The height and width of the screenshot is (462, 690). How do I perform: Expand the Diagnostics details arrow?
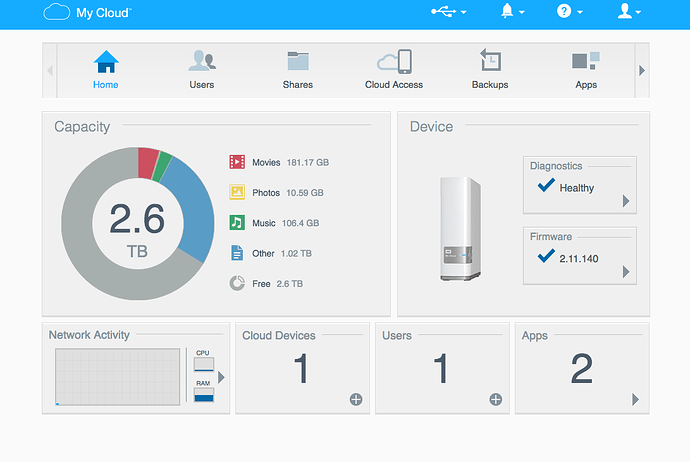626,201
